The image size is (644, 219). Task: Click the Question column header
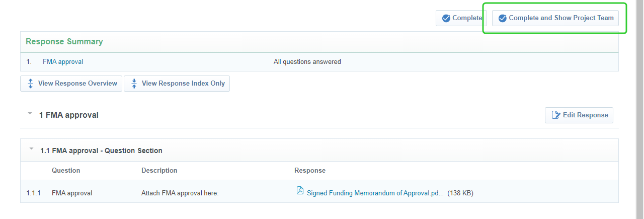pyautogui.click(x=66, y=171)
